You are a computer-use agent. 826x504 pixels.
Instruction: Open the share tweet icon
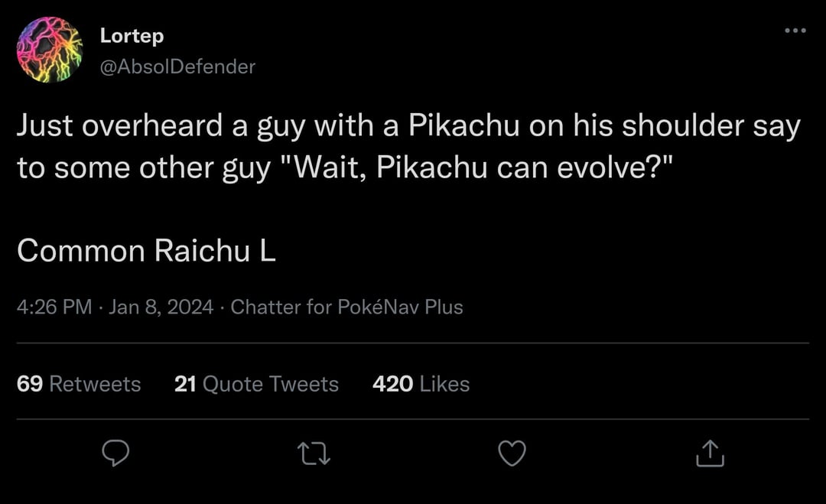pos(710,454)
